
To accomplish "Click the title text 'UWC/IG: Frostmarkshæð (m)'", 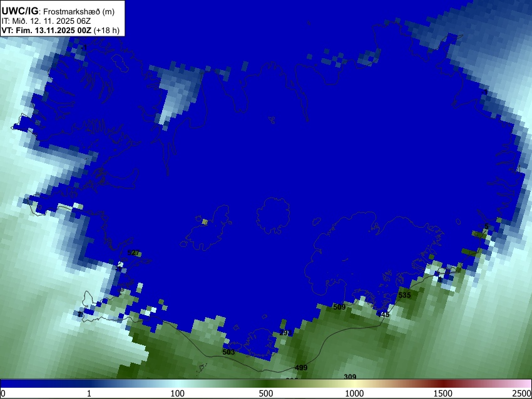I will (x=58, y=11).
